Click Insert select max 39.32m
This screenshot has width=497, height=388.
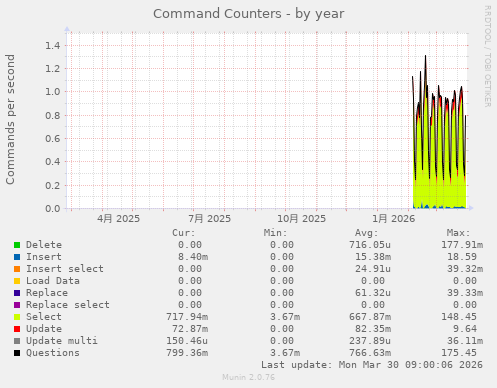coord(465,269)
